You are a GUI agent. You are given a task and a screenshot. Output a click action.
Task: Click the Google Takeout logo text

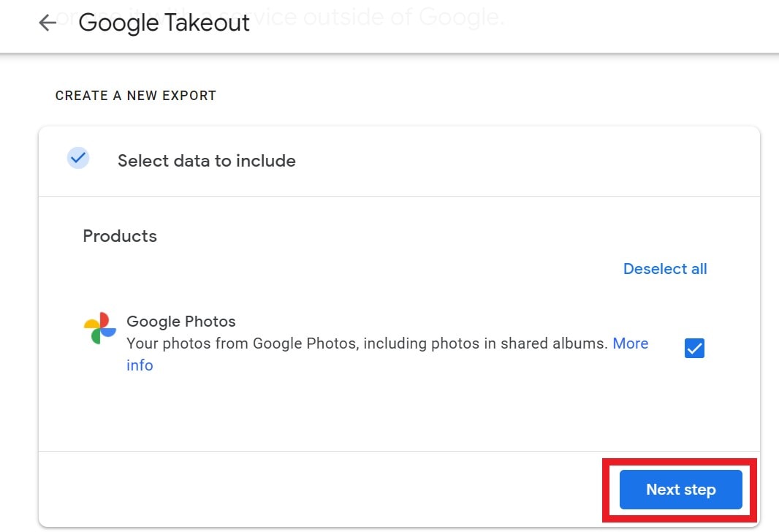click(x=164, y=23)
